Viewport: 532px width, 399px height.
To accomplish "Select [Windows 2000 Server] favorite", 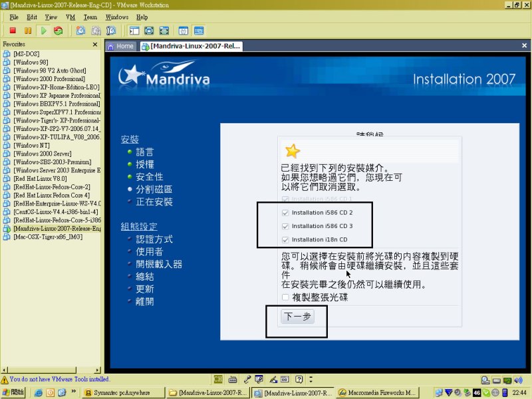I will (43, 154).
